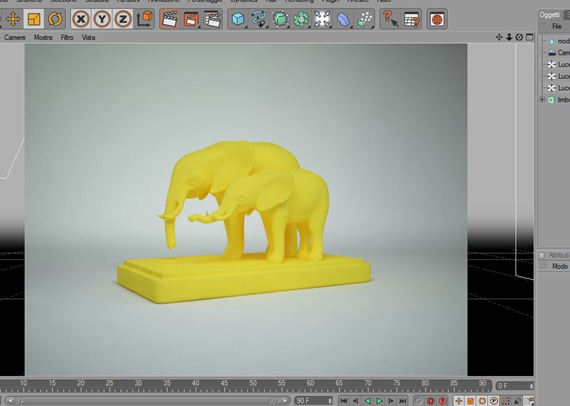The width and height of the screenshot is (570, 406).
Task: Open the context help cursor icon
Action: [x=390, y=19]
